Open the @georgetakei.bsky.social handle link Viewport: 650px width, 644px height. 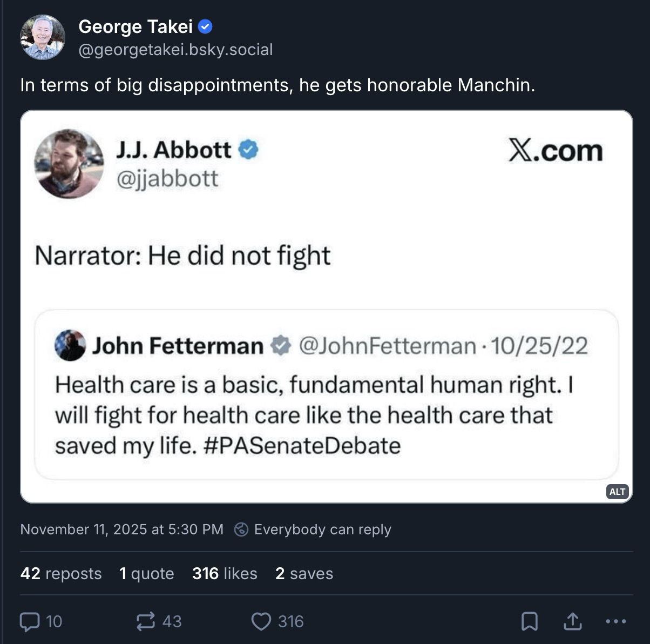coord(175,50)
